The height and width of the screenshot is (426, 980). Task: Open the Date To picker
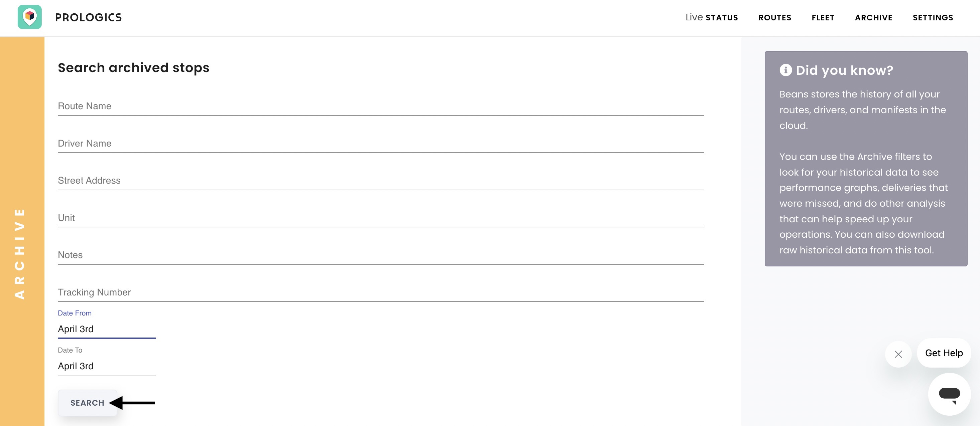[x=107, y=366]
